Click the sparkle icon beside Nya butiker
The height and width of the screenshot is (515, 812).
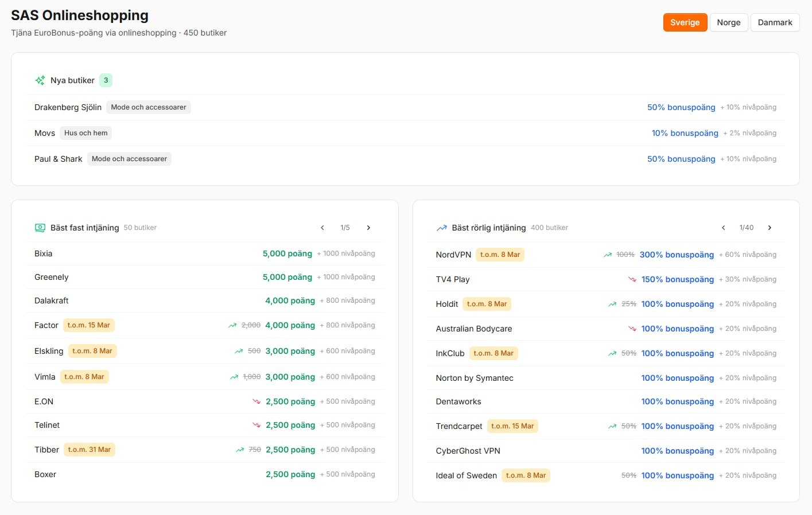40,80
